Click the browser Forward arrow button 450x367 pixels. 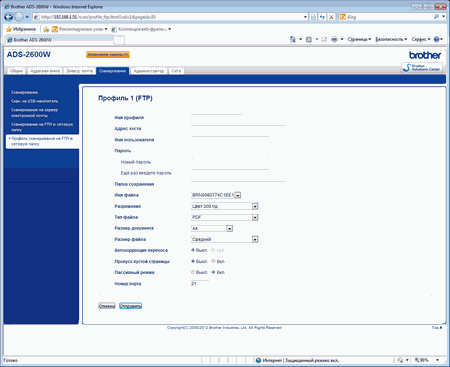19,17
